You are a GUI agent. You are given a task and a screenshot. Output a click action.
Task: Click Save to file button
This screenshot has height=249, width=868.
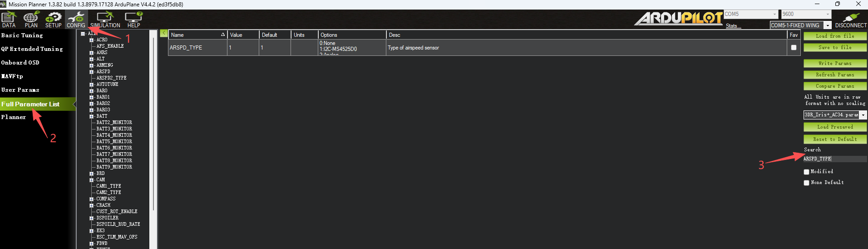pyautogui.click(x=835, y=47)
